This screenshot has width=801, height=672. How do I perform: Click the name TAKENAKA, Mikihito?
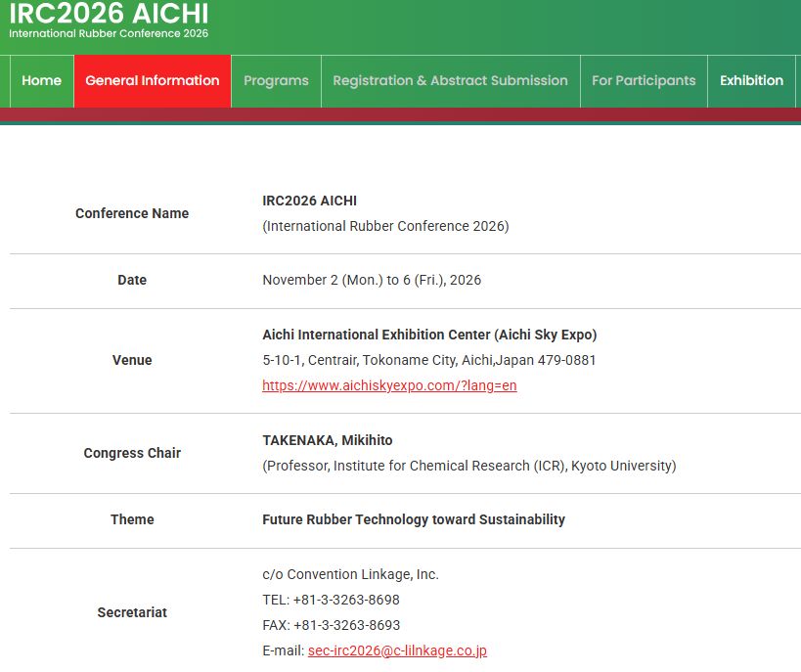328,440
